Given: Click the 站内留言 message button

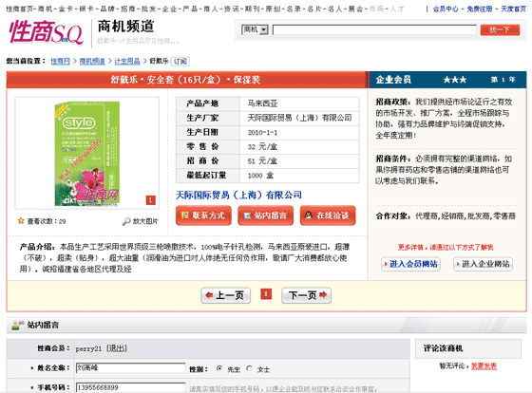Looking at the screenshot, I should coord(266,215).
